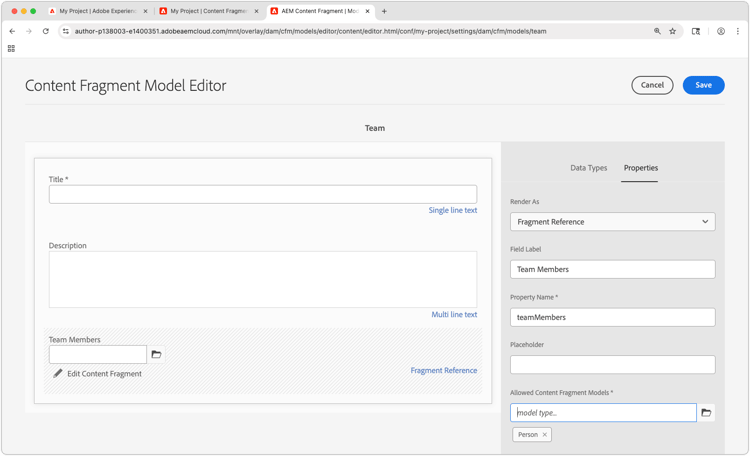
Task: Click into the Field Label input
Action: click(x=612, y=269)
